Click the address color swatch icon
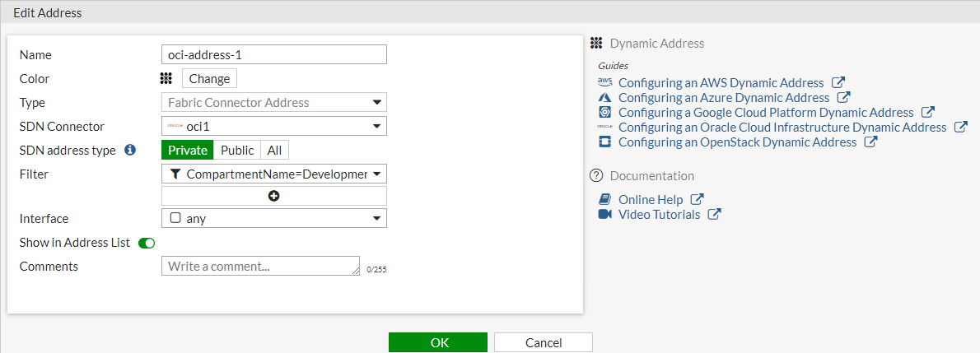The image size is (980, 353). (x=166, y=79)
